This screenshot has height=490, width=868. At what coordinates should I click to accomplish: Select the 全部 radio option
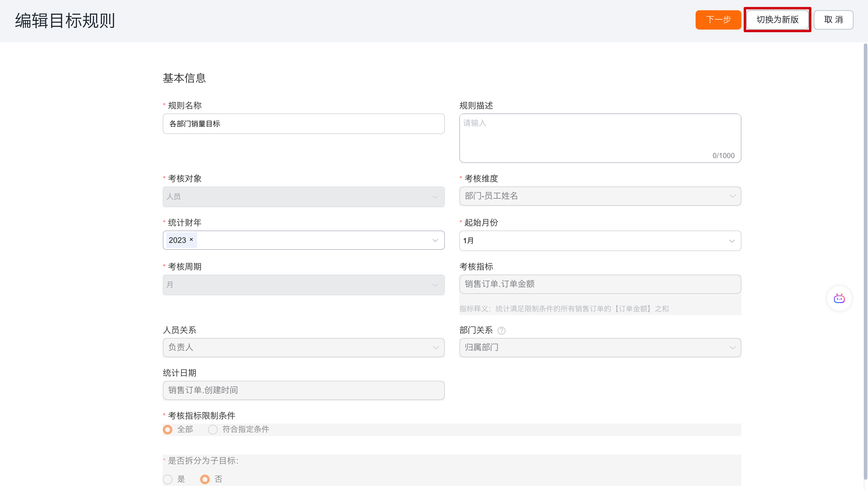tap(168, 429)
